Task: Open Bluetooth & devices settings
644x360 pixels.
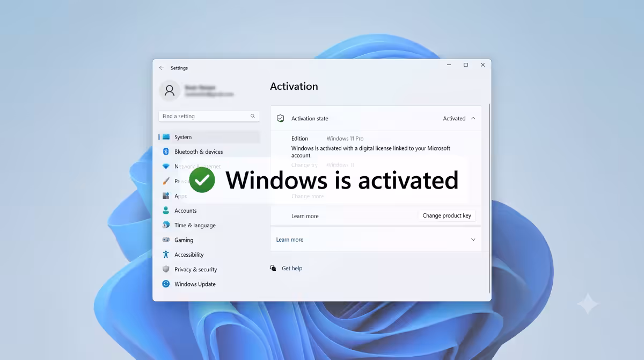Action: [x=209, y=152]
